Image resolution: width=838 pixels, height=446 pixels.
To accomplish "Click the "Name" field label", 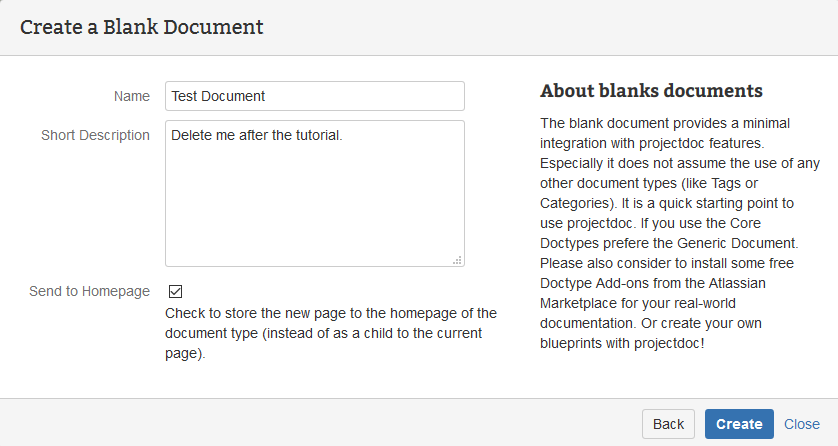I will click(x=131, y=96).
